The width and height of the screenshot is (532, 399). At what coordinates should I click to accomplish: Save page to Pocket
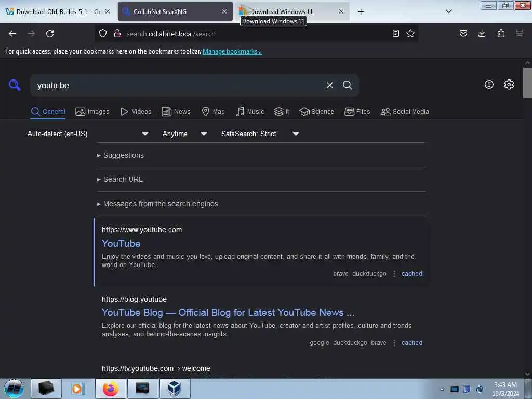463,34
